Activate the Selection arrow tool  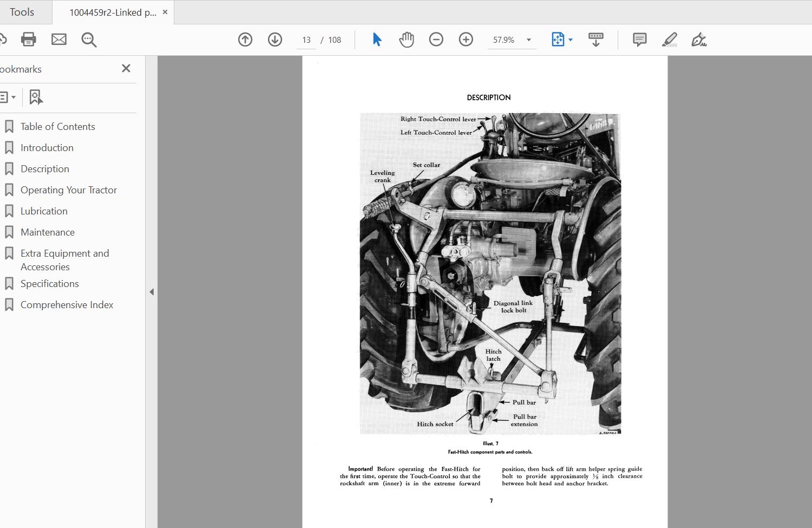point(377,40)
